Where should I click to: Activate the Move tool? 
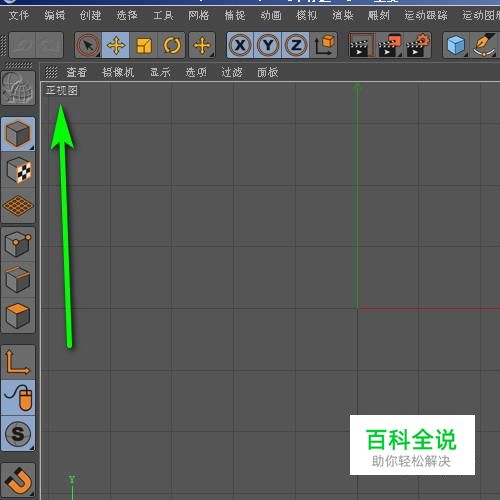115,45
